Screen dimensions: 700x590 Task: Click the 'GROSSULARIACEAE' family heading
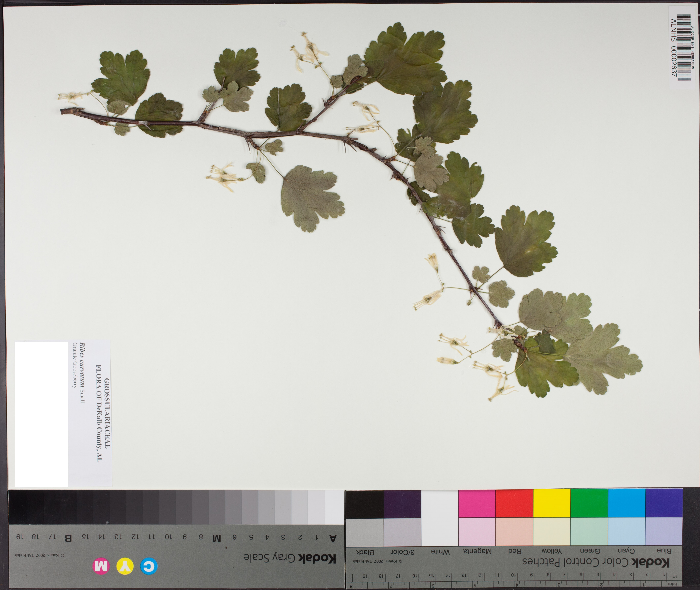click(107, 413)
